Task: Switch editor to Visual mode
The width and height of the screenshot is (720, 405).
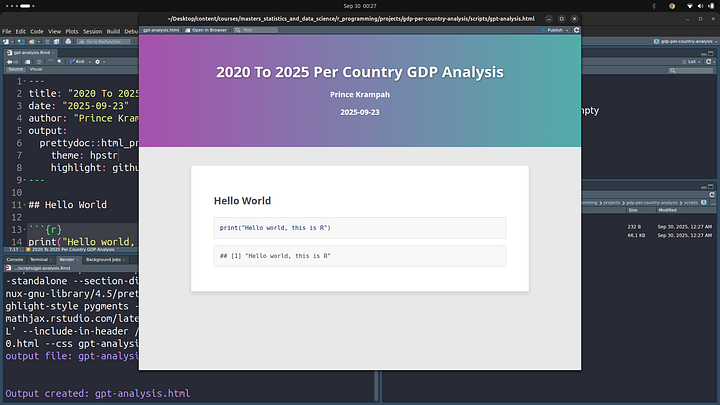Action: [x=36, y=69]
